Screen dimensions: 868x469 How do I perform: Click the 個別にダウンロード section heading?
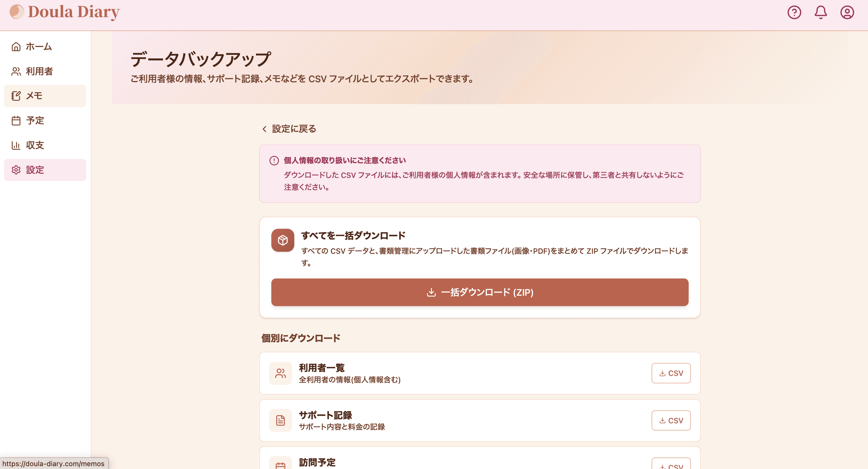[x=301, y=338]
